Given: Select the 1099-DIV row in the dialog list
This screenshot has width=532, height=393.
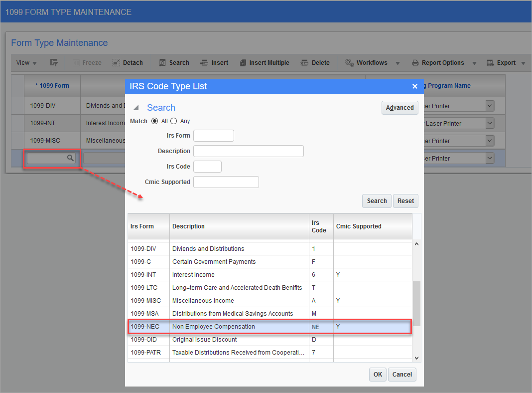Looking at the screenshot, I should click(269, 249).
